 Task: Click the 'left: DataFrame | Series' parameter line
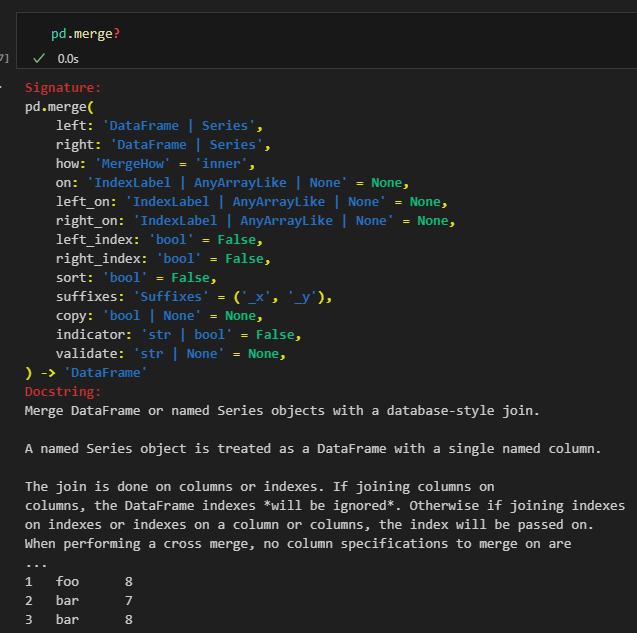pos(159,126)
